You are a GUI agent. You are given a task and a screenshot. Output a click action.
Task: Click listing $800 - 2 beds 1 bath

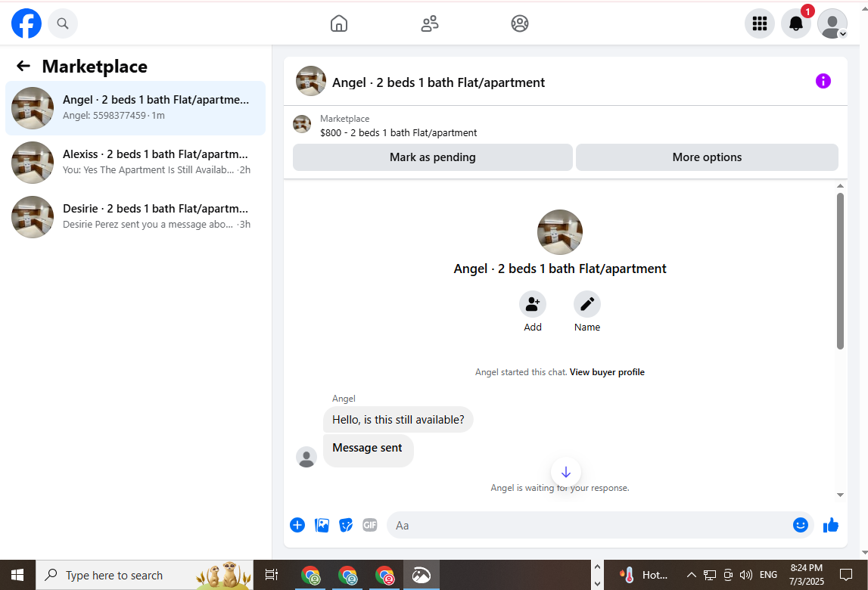(398, 133)
